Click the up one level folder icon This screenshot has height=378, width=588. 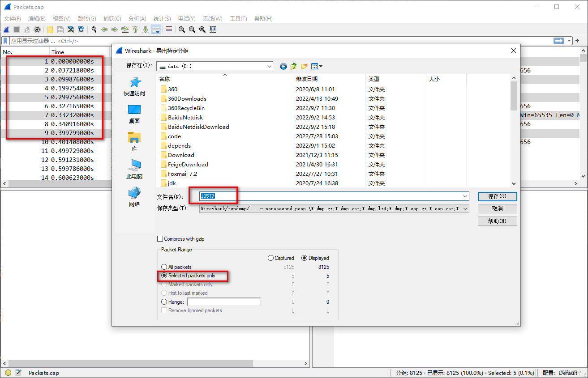coord(294,66)
